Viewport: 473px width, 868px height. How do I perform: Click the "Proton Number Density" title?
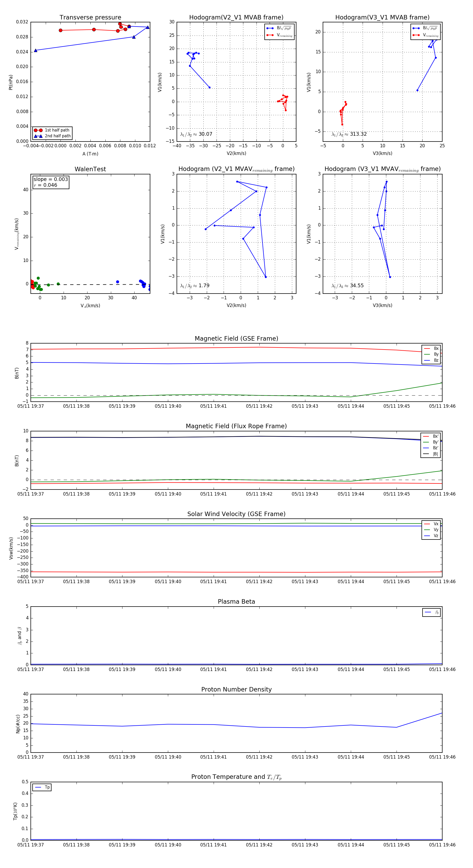point(236,689)
